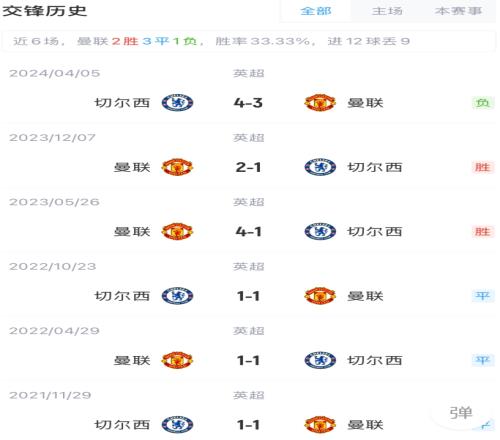This screenshot has width=500, height=440.
Task: Click Chelsea crest in 2024/04/05 match
Action: point(177,103)
